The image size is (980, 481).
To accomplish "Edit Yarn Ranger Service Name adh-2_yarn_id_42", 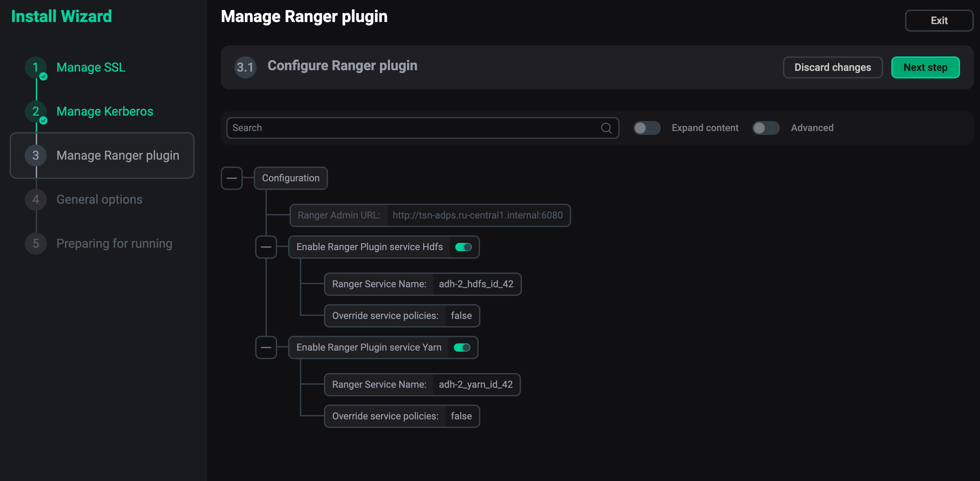I will 476,385.
